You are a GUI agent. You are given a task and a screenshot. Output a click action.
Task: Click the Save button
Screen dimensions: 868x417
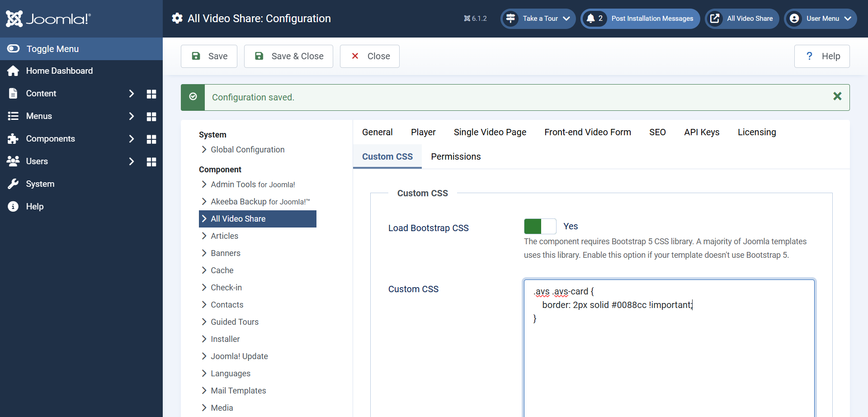click(x=209, y=56)
